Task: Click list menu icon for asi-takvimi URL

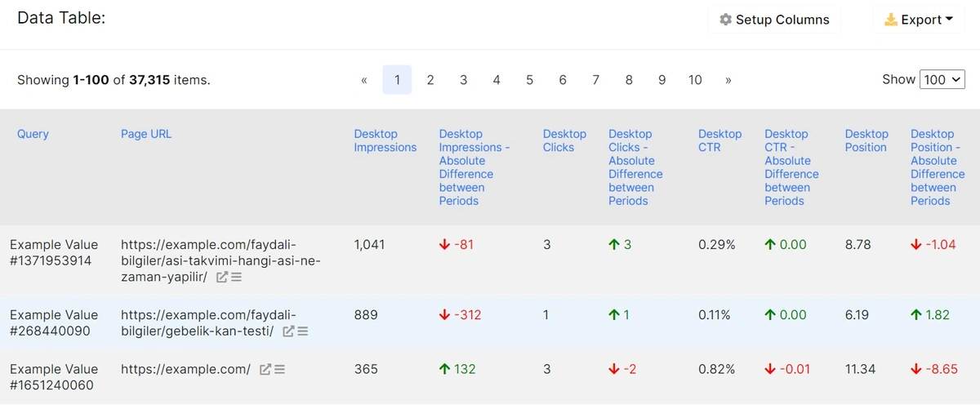Action: [x=236, y=278]
